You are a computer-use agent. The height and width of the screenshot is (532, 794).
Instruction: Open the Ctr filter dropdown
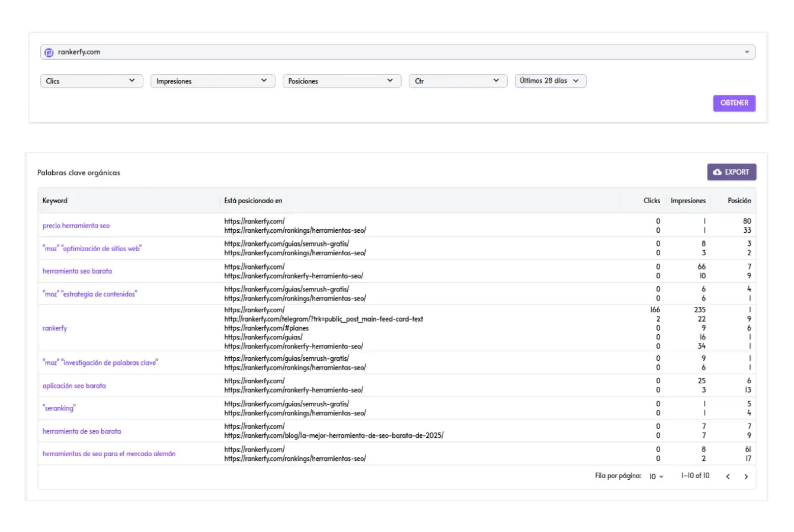(458, 81)
